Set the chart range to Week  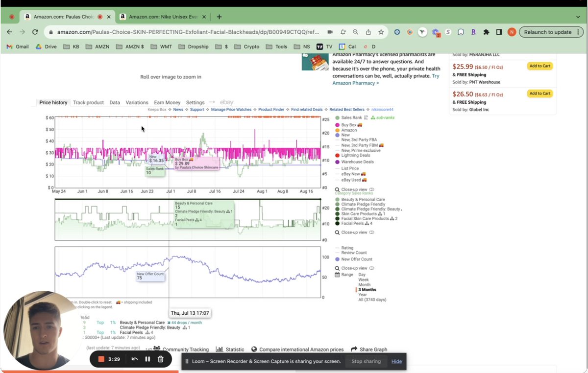(364, 280)
